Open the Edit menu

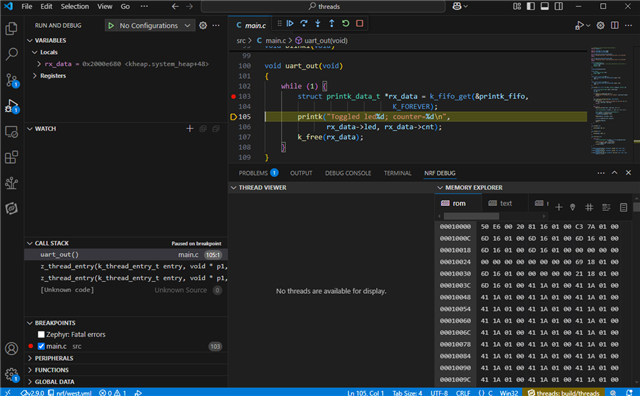(x=46, y=6)
